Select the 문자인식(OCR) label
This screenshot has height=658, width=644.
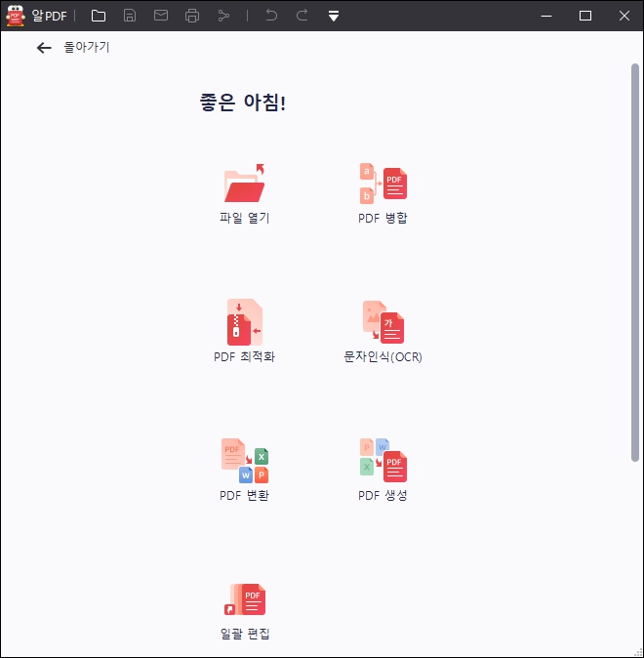pyautogui.click(x=382, y=356)
